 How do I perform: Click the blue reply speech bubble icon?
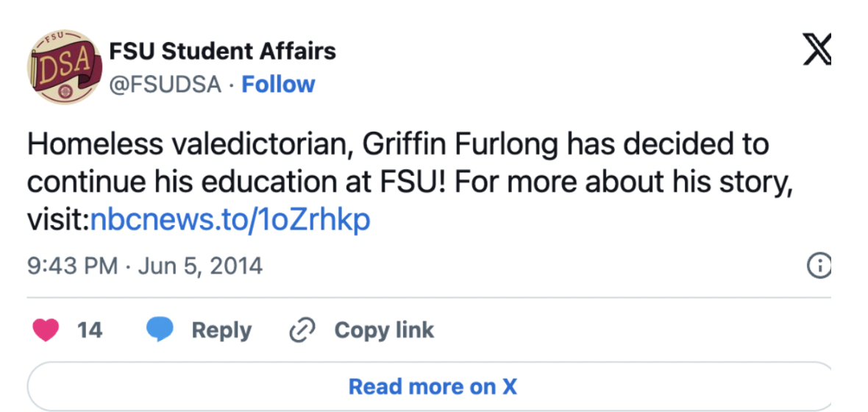(160, 330)
